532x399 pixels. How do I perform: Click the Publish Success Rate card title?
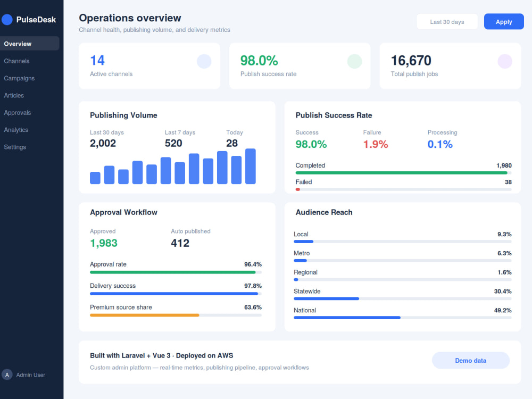[334, 115]
